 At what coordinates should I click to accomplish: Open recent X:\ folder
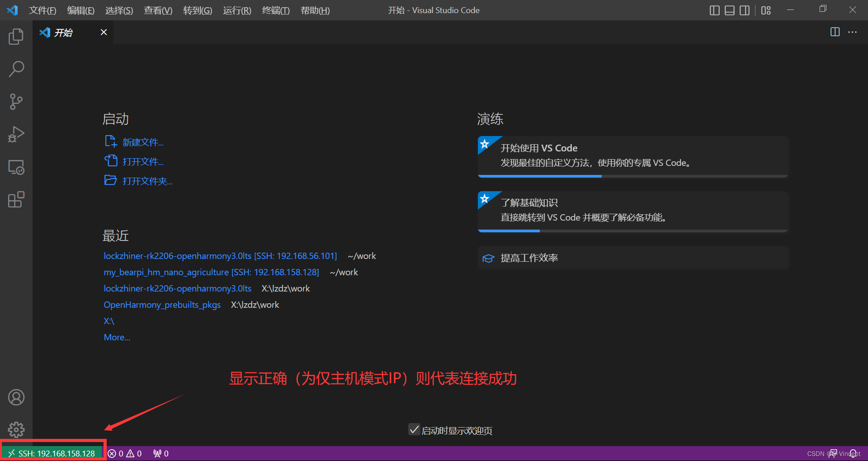[109, 321]
